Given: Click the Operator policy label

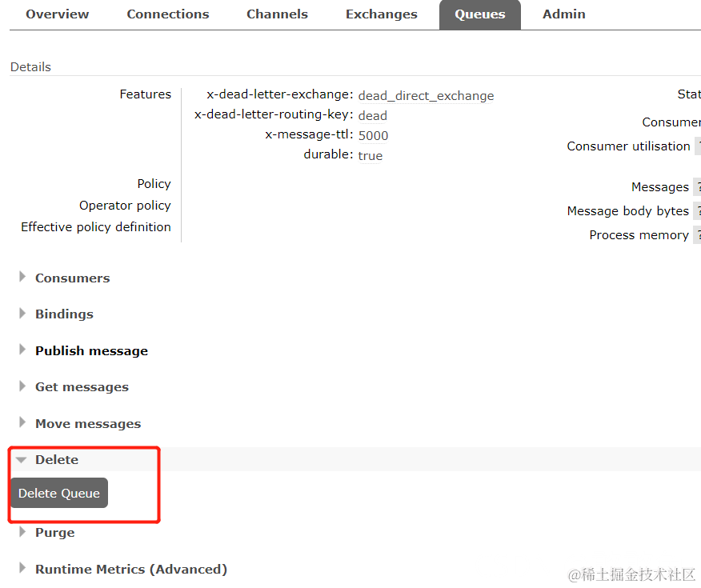Looking at the screenshot, I should [125, 206].
